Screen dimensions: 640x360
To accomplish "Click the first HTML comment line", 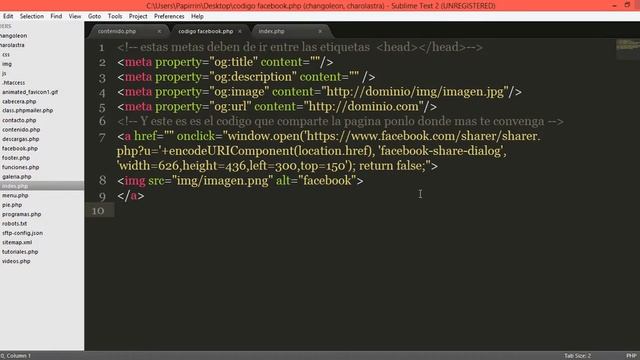I will coord(300,47).
